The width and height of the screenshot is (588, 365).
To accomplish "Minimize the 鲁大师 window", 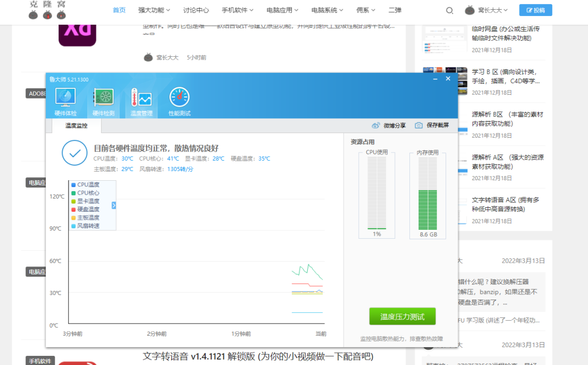I will pos(435,79).
